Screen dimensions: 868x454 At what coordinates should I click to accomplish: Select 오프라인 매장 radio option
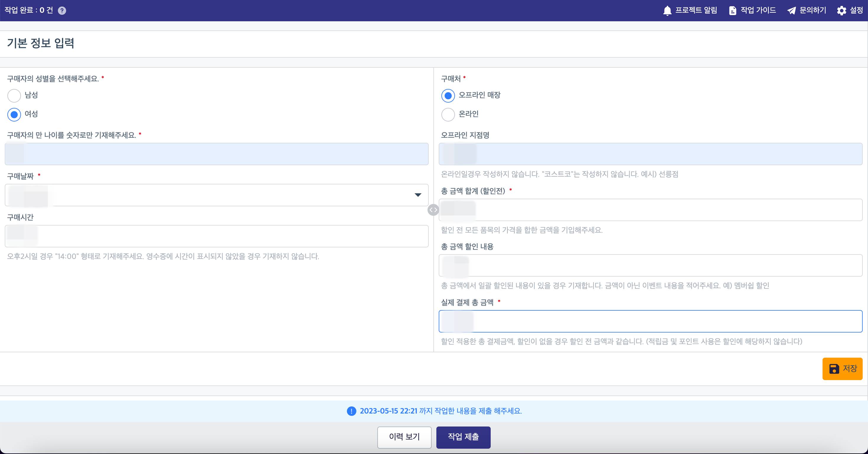click(x=448, y=95)
